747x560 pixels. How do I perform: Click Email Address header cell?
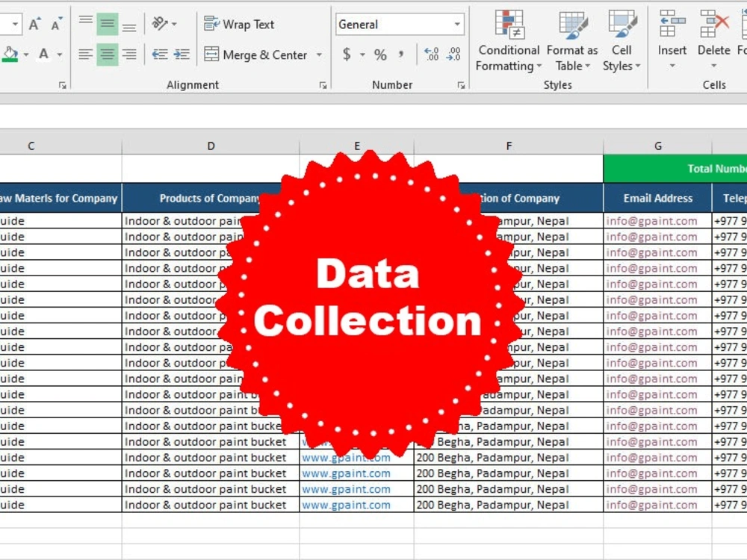[658, 198]
